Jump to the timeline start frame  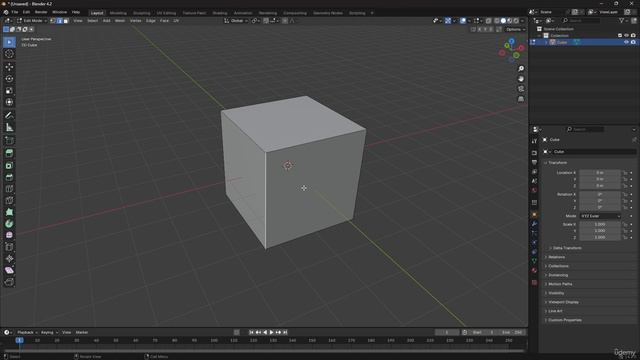[x=251, y=333]
